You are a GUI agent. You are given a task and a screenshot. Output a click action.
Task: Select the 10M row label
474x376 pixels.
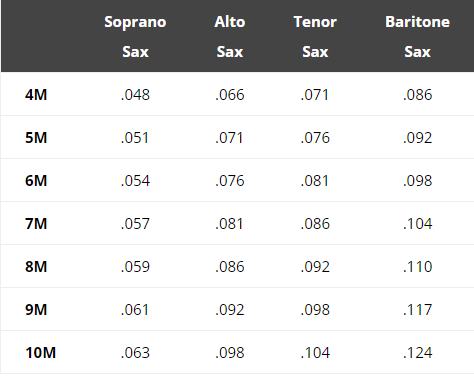pos(40,353)
